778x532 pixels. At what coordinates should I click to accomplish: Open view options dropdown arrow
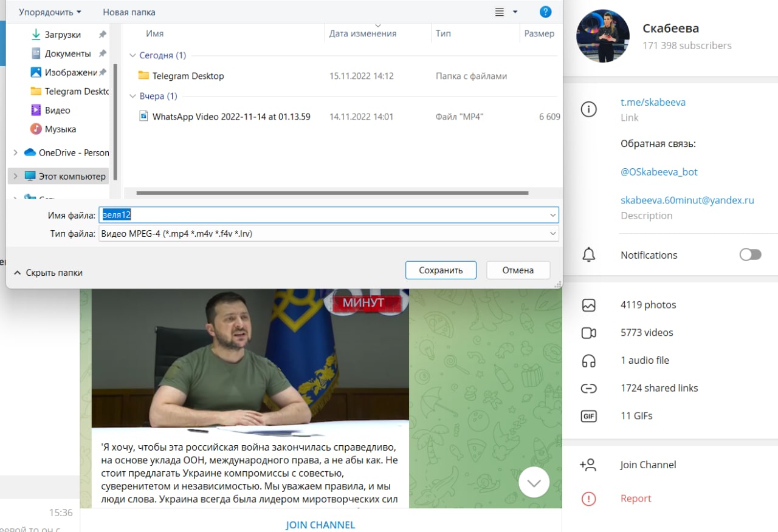point(515,12)
